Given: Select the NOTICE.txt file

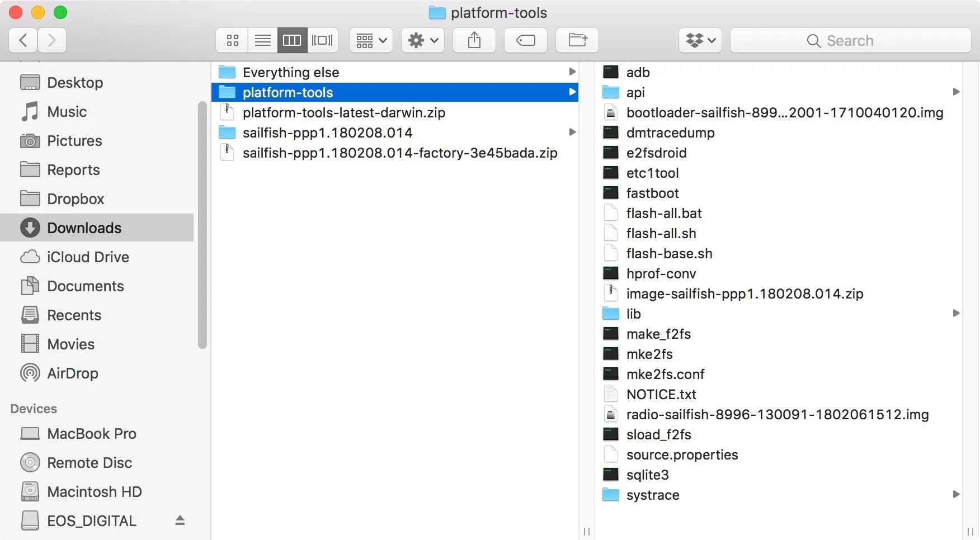Looking at the screenshot, I should [779, 394].
